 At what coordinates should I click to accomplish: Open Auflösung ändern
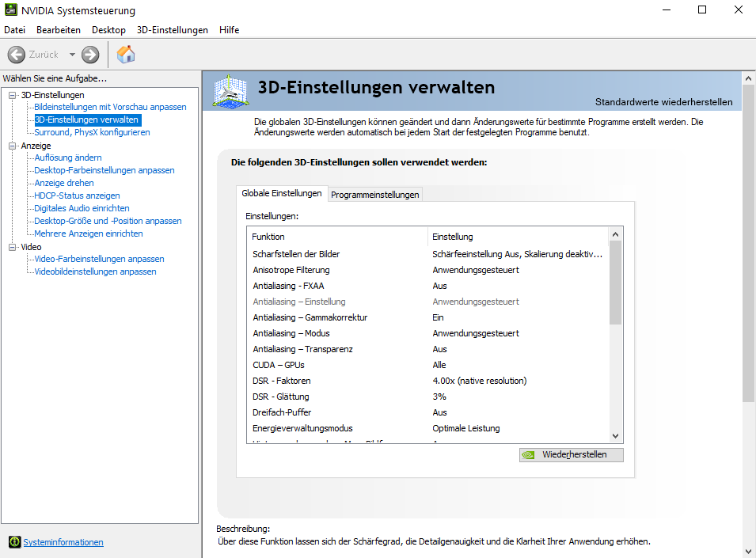67,158
